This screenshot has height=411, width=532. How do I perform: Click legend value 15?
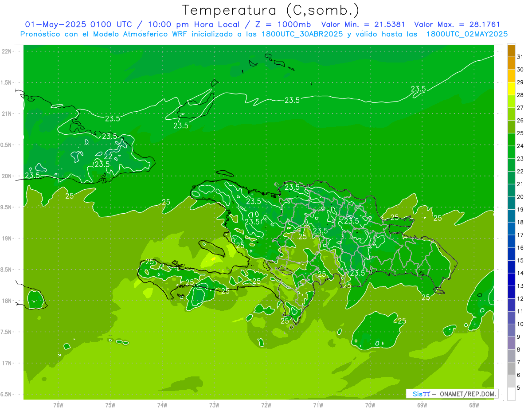coord(520,261)
